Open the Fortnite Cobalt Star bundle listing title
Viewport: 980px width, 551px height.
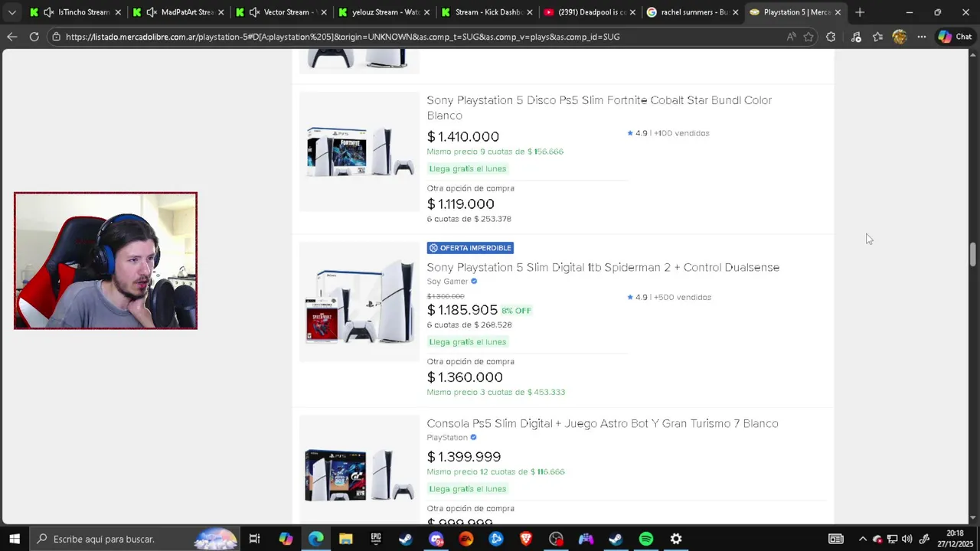click(x=599, y=108)
